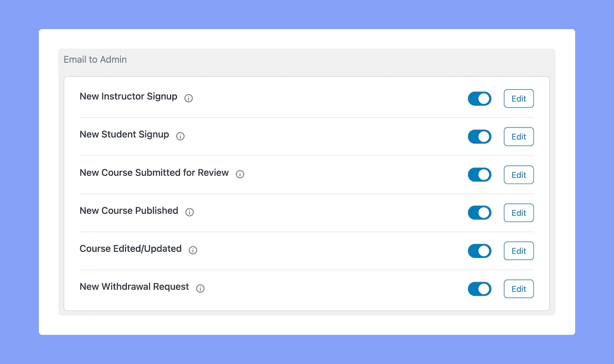The image size is (614, 364).
Task: Show info for Course Edited/Updated
Action: [193, 250]
